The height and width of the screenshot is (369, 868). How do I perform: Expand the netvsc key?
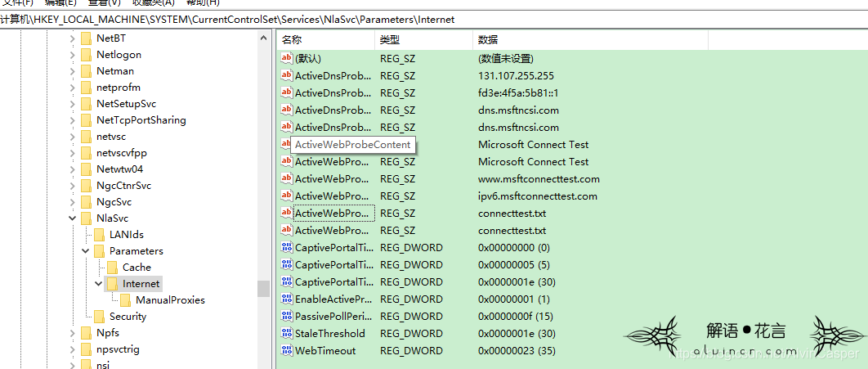coord(73,137)
